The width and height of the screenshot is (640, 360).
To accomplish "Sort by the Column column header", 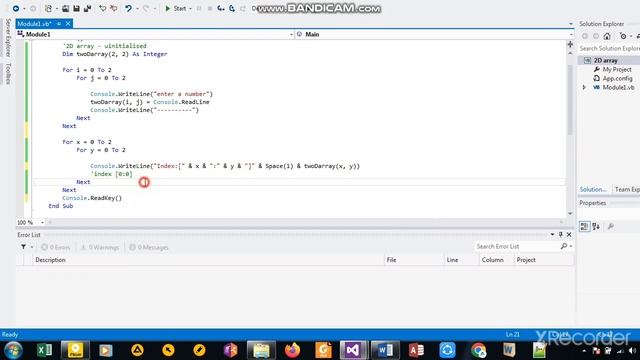I will click(496, 260).
